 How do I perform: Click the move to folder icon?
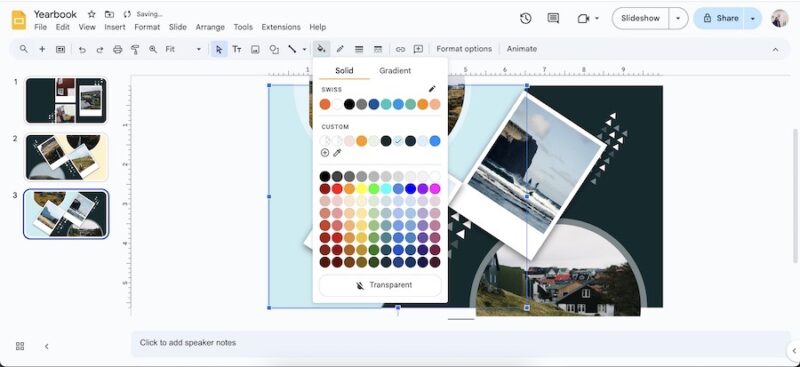(109, 14)
